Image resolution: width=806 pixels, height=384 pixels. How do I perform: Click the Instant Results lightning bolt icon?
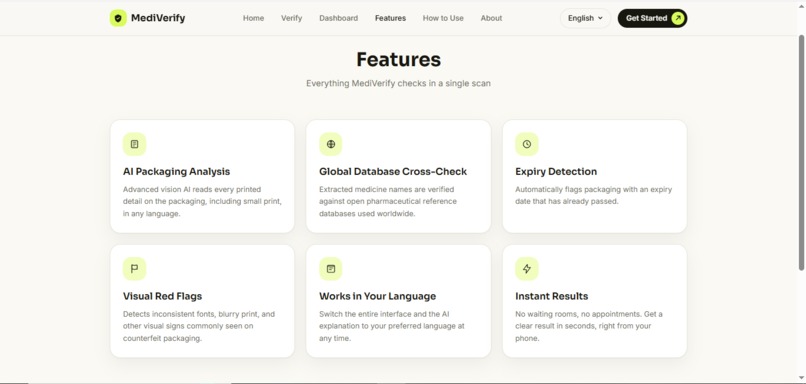(527, 269)
